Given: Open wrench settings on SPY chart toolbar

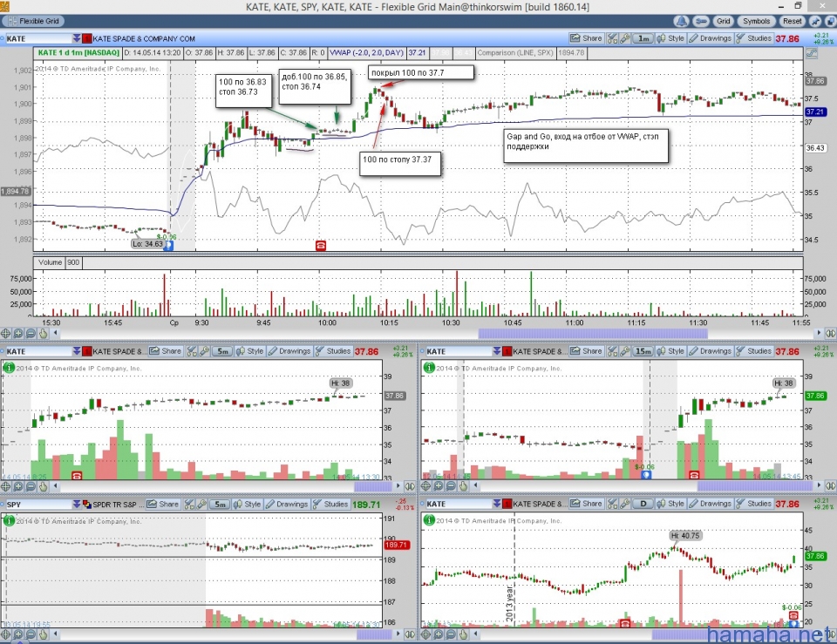Looking at the screenshot, I should (x=201, y=505).
